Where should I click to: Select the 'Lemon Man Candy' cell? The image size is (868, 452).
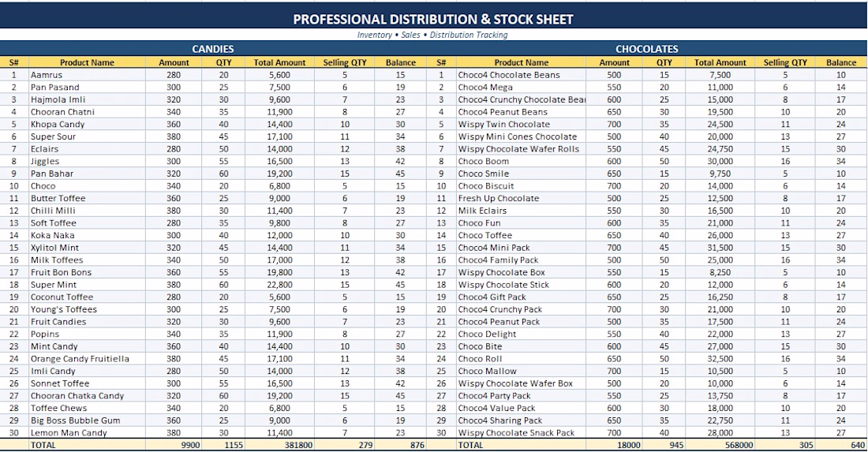[87, 432]
